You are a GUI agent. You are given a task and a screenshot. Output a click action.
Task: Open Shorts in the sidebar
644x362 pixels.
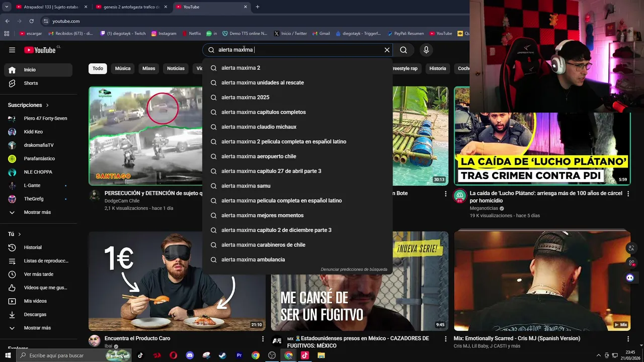coord(38,83)
